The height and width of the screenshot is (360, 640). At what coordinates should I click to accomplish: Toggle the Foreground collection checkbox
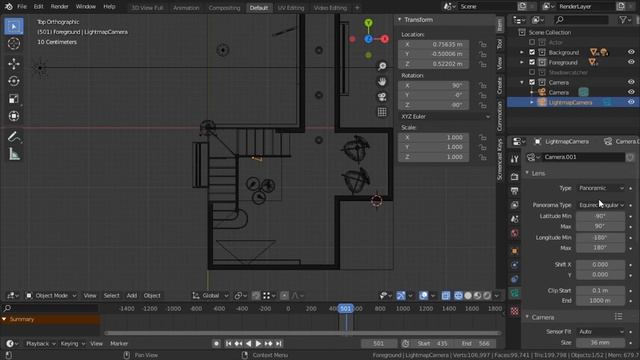pyautogui.click(x=532, y=62)
